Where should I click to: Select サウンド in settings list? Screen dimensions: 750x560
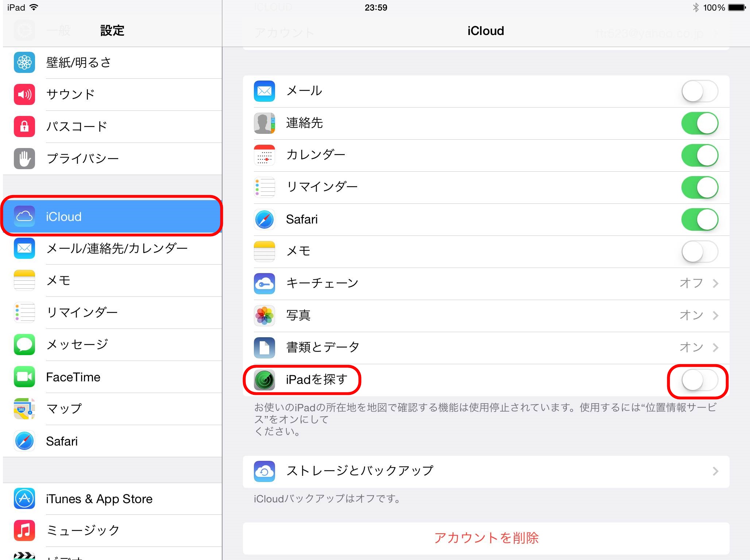coord(112,94)
